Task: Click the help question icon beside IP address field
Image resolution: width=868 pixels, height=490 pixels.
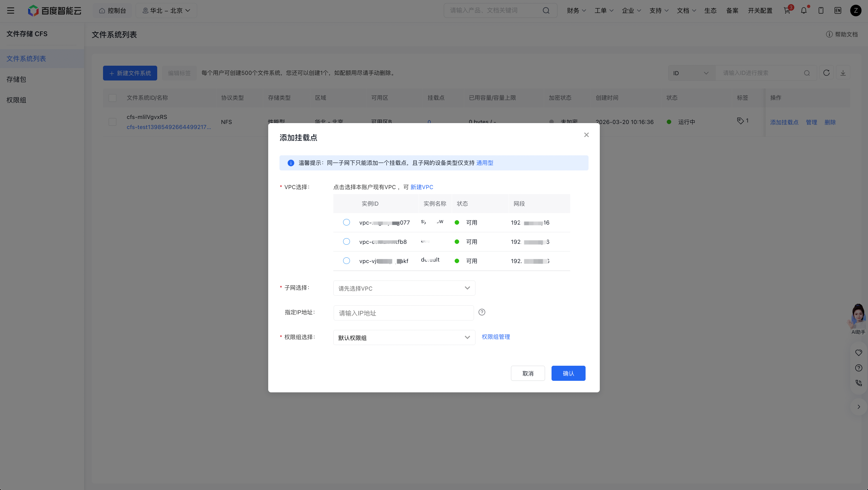Action: point(482,312)
